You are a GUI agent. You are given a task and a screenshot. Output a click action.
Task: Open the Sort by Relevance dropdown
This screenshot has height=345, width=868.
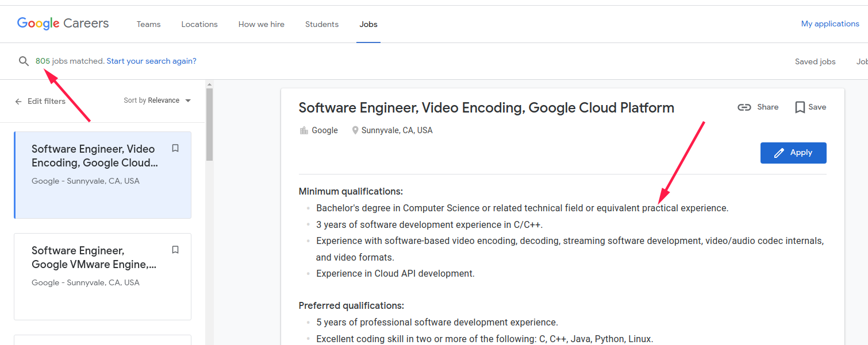point(158,100)
